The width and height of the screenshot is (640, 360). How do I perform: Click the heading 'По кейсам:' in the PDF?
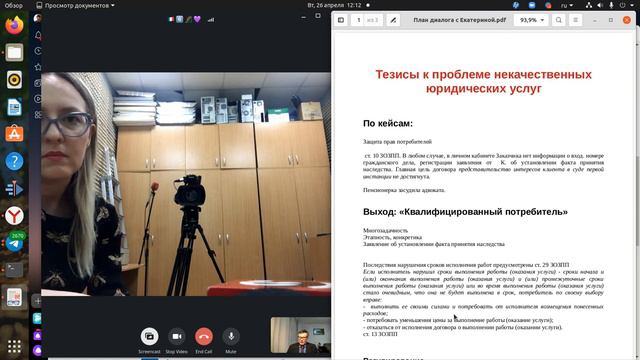(388, 123)
